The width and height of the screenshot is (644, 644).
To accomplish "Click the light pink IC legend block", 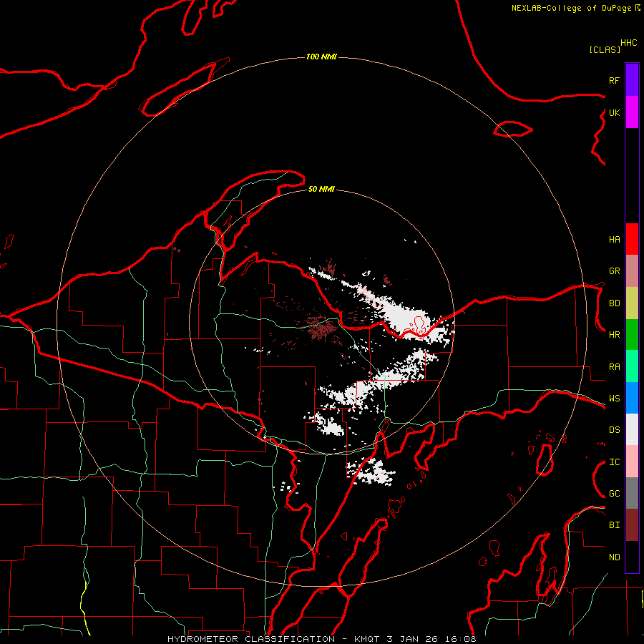I will tap(632, 462).
